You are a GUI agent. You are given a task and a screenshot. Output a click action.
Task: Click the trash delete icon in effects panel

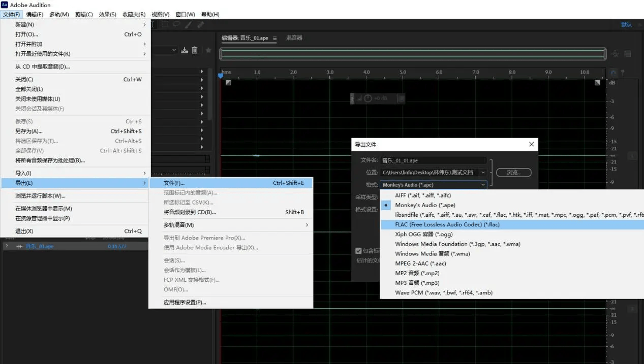[x=194, y=50]
